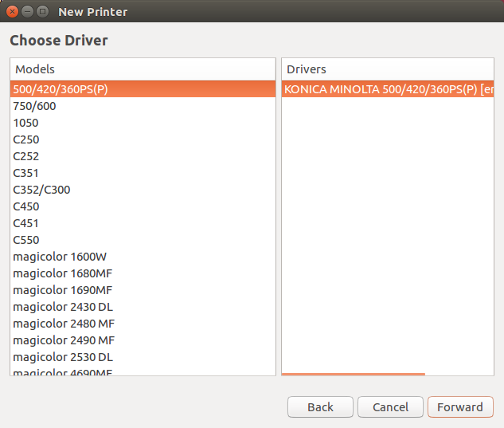Pick magicolor 2430 DL model

tap(143, 307)
